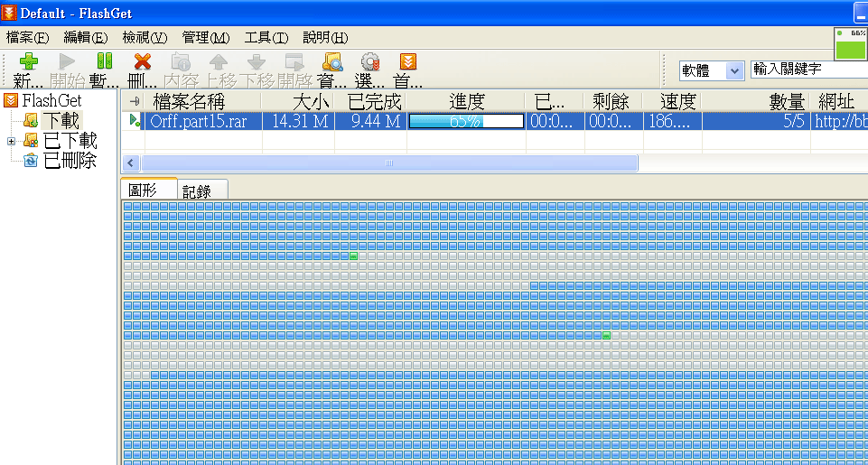Viewport: 868px width, 465px height.
Task: Click the FlashGet app icon in title bar
Action: click(x=9, y=12)
